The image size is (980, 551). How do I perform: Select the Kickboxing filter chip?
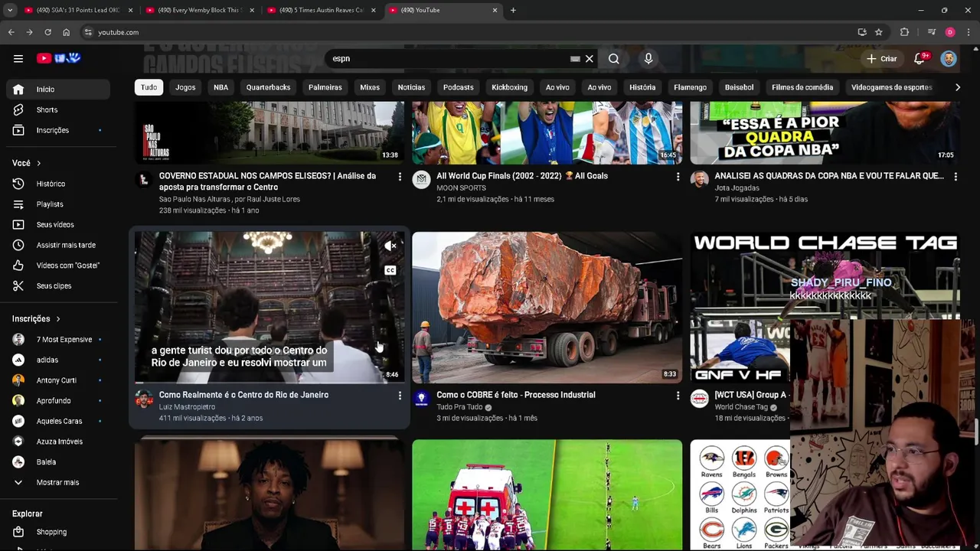tap(509, 87)
